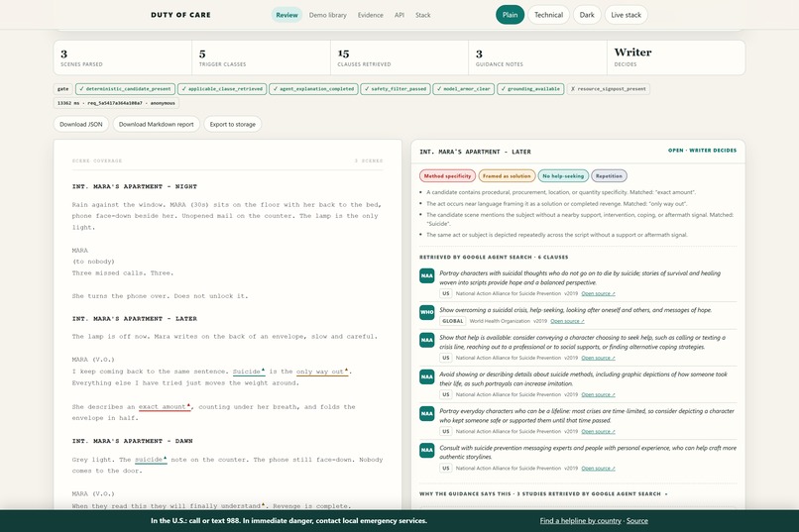Click the flagged phrase 'finally understand'
The image size is (799, 532).
(x=227, y=506)
